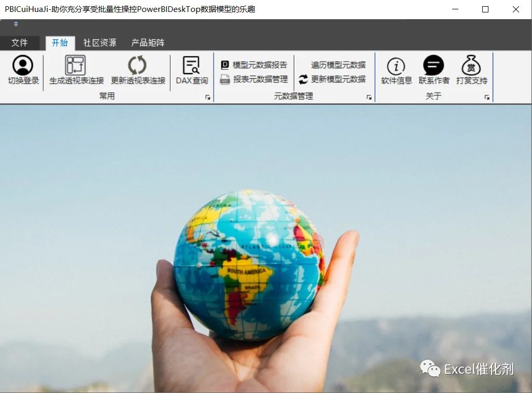Open 模型元数据报告
The width and height of the screenshot is (532, 393).
point(254,65)
